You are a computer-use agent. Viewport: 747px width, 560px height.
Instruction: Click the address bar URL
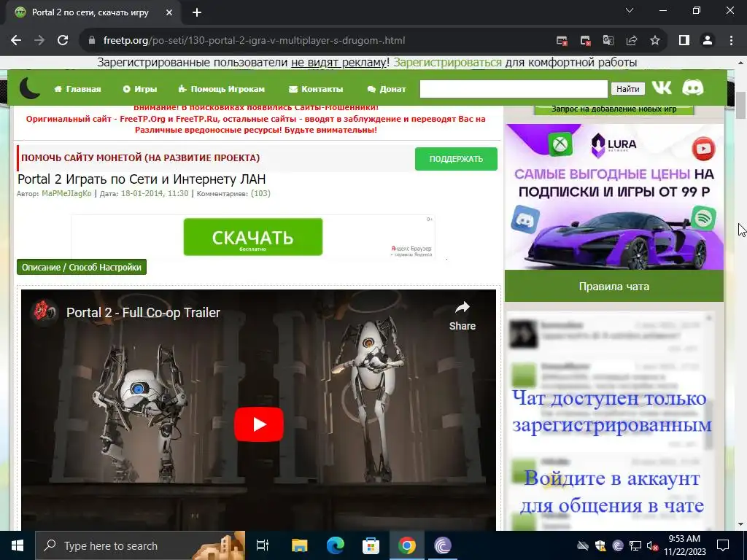[x=254, y=41]
